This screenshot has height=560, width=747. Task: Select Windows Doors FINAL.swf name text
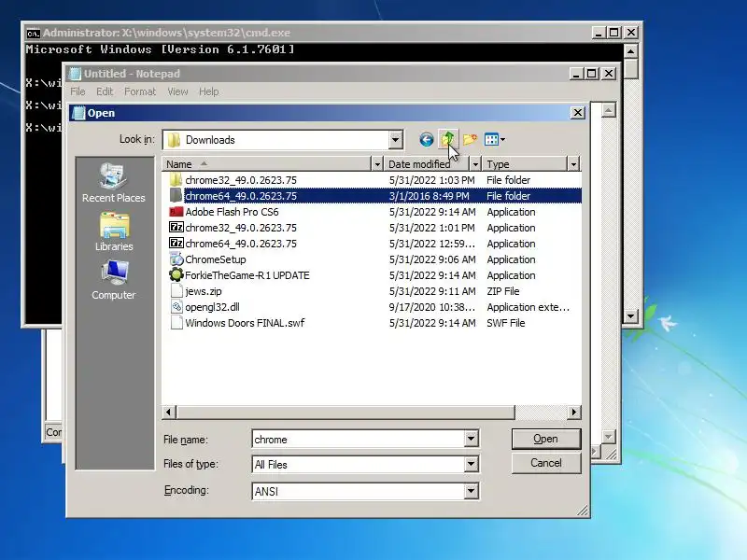[245, 323]
